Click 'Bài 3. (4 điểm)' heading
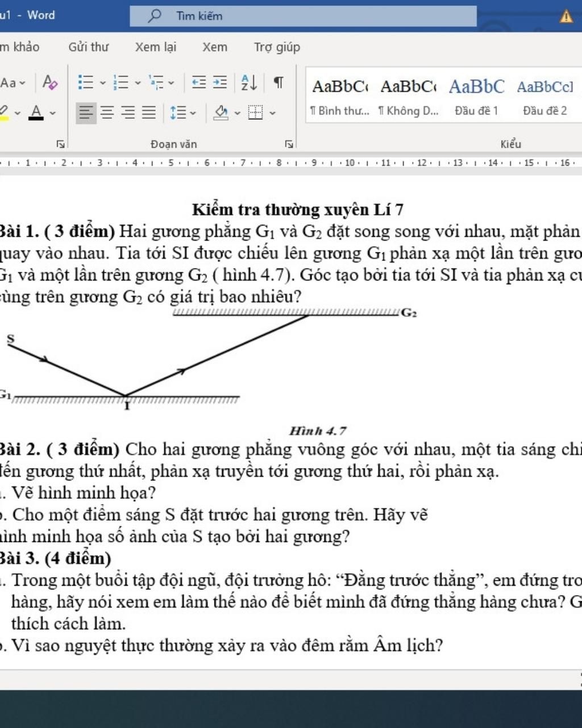Screen dimensions: 582x728 56,559
